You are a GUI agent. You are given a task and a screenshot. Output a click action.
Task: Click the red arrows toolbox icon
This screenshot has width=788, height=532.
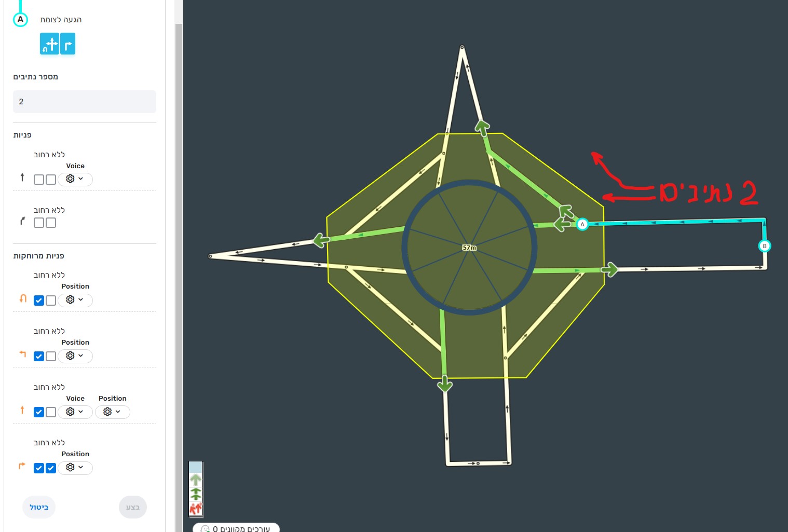pos(196,509)
